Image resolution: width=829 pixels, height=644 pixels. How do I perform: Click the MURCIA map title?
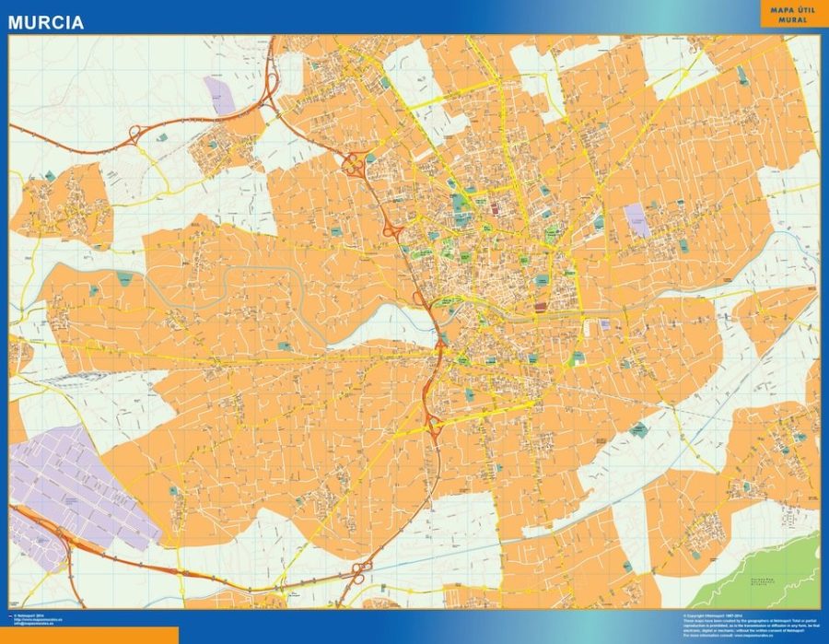(46, 22)
